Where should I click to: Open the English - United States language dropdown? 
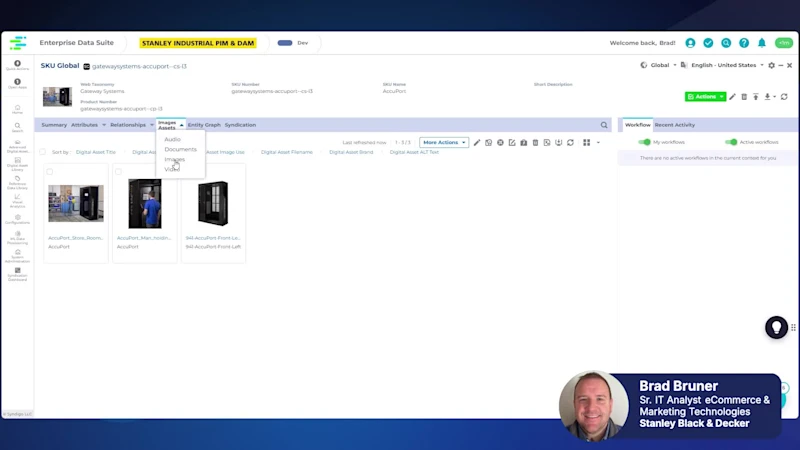coord(726,65)
